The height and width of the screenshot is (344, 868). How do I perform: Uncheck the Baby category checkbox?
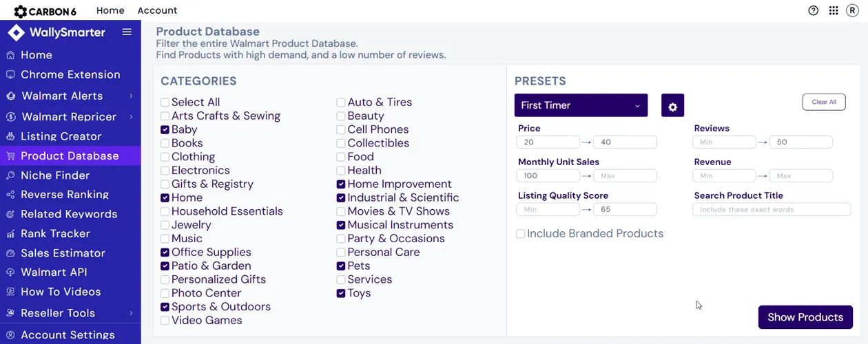165,129
